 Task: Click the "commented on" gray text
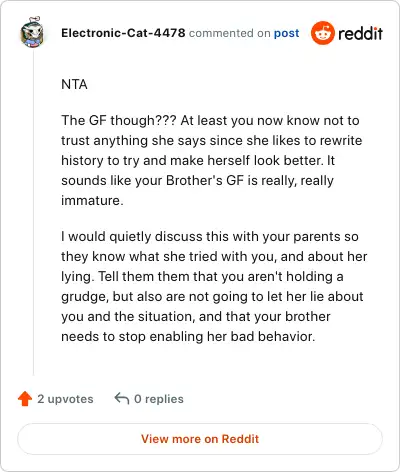tap(229, 33)
